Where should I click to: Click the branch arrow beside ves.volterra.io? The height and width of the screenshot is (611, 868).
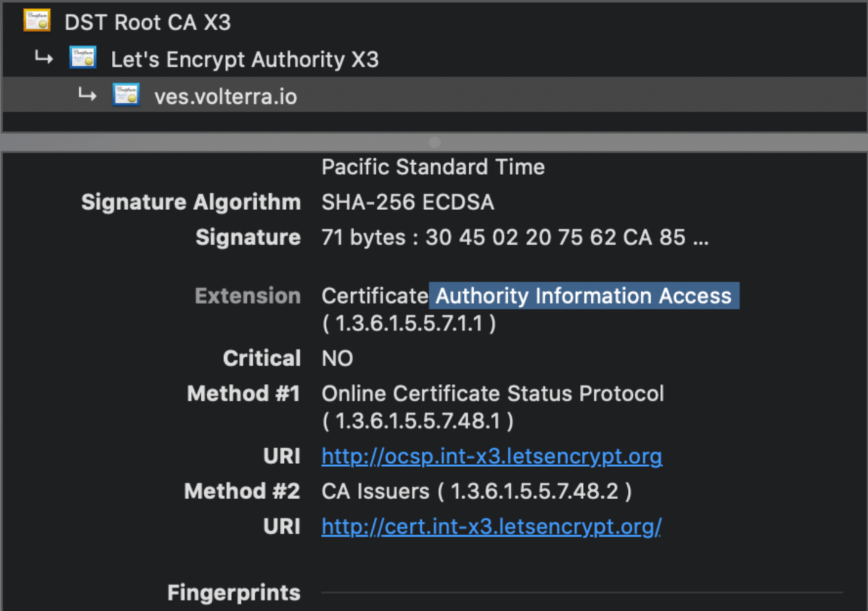pos(87,95)
